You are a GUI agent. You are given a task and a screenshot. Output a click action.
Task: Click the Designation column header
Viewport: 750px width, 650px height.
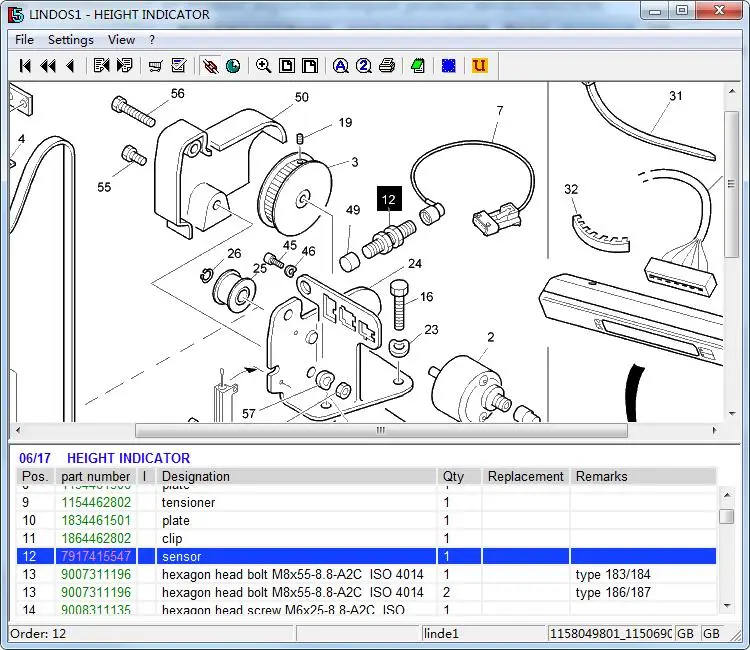point(196,477)
